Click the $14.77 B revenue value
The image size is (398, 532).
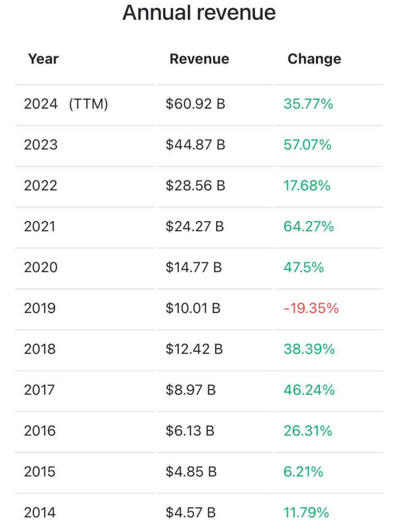(194, 267)
